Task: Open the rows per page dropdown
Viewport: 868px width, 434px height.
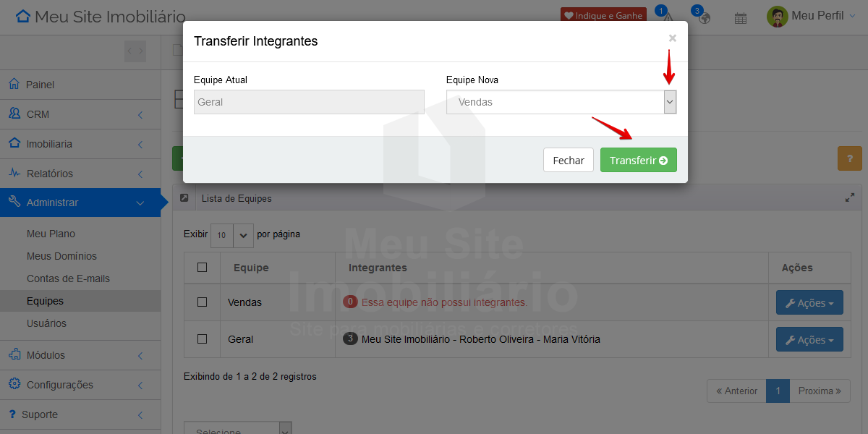Action: click(x=232, y=235)
